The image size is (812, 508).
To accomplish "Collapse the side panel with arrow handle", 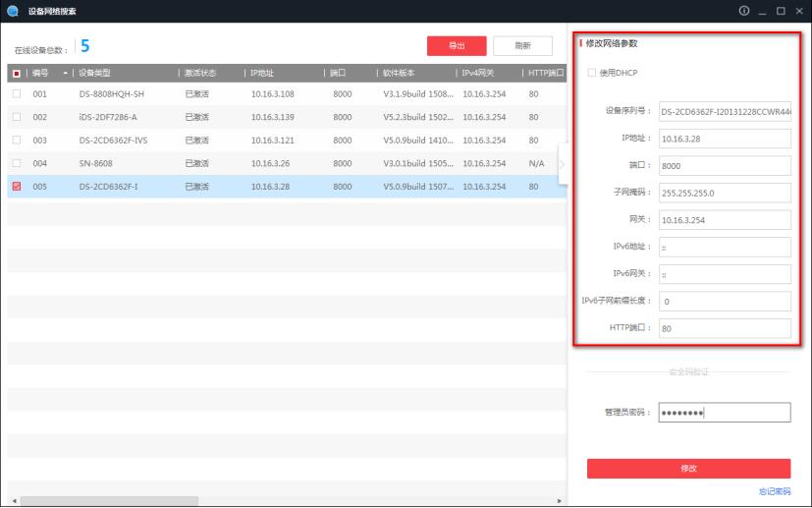I will (563, 163).
